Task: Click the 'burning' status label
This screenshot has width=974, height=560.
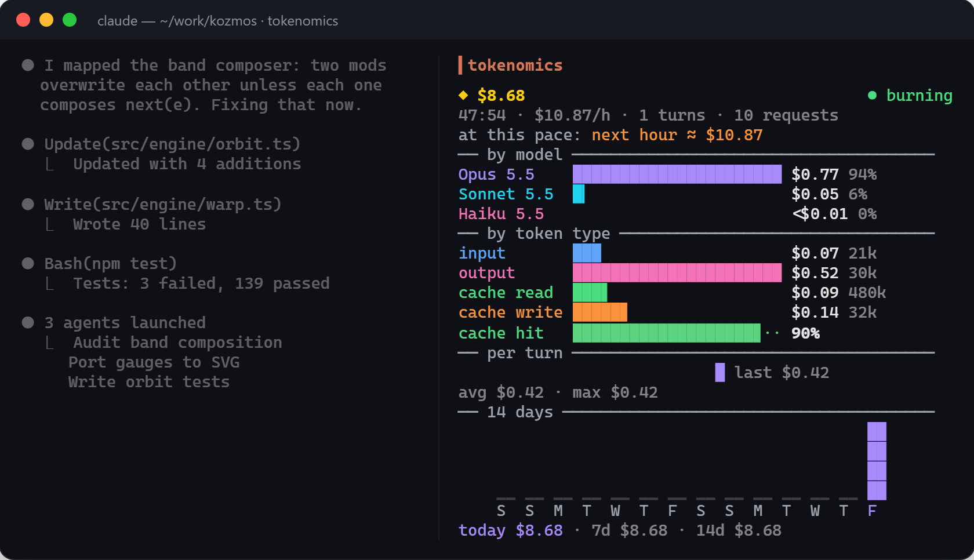Action: pos(919,95)
